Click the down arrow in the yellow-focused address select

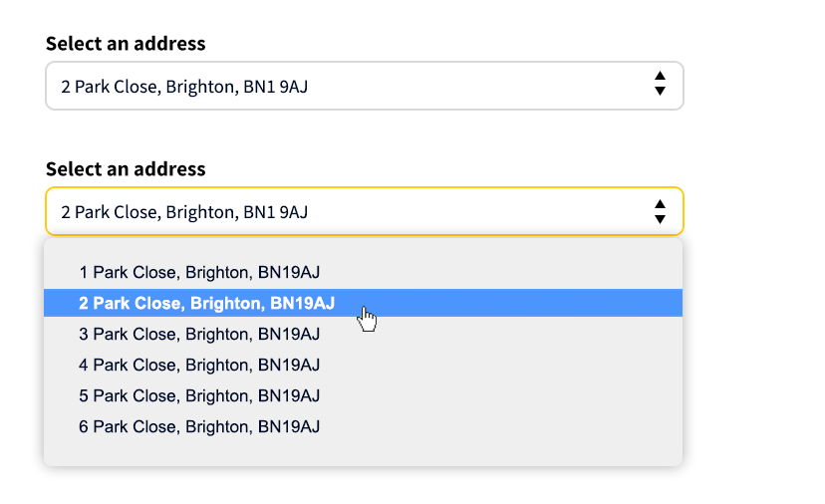660,218
